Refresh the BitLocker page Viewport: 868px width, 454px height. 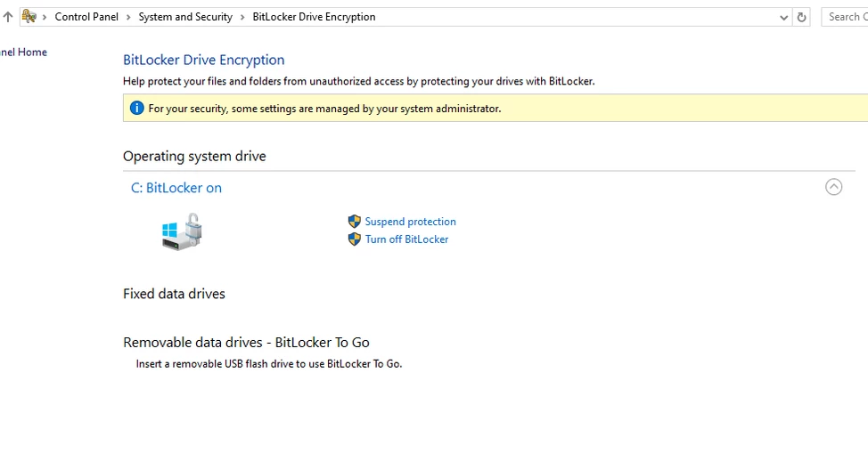pyautogui.click(x=801, y=17)
